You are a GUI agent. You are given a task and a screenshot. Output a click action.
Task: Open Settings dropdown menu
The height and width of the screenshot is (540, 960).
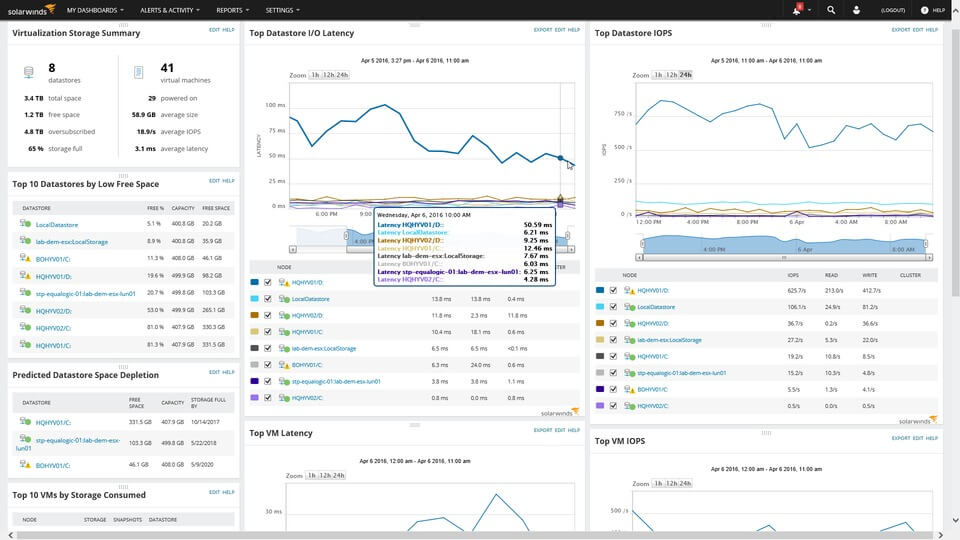[x=282, y=10]
